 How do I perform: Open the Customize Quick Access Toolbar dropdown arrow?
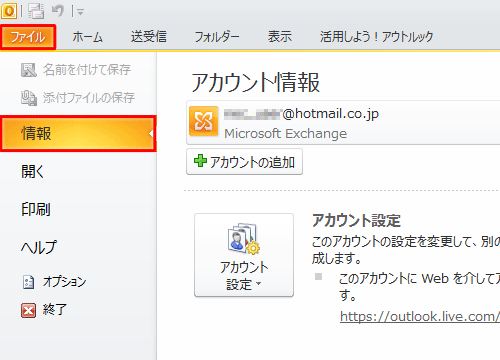(80, 12)
